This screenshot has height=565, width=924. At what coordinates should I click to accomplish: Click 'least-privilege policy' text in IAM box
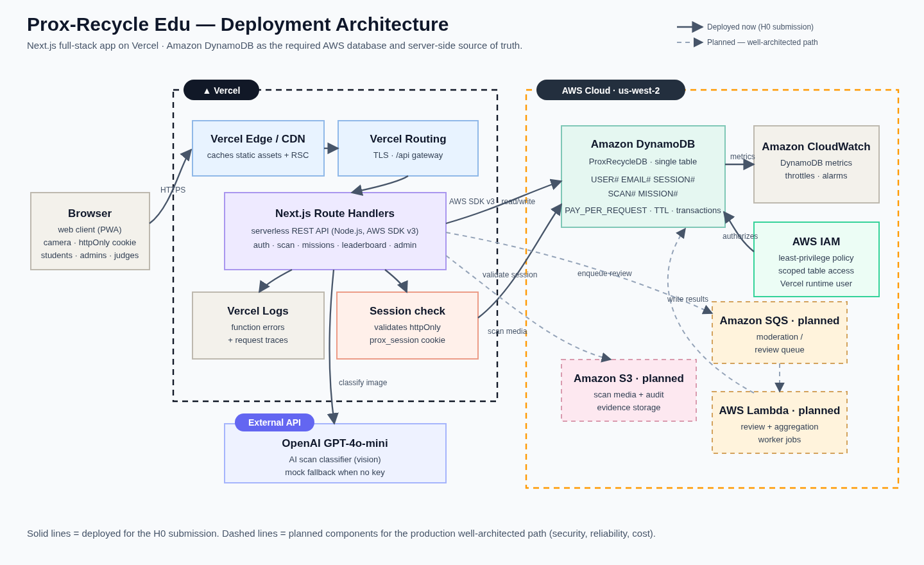(x=816, y=258)
